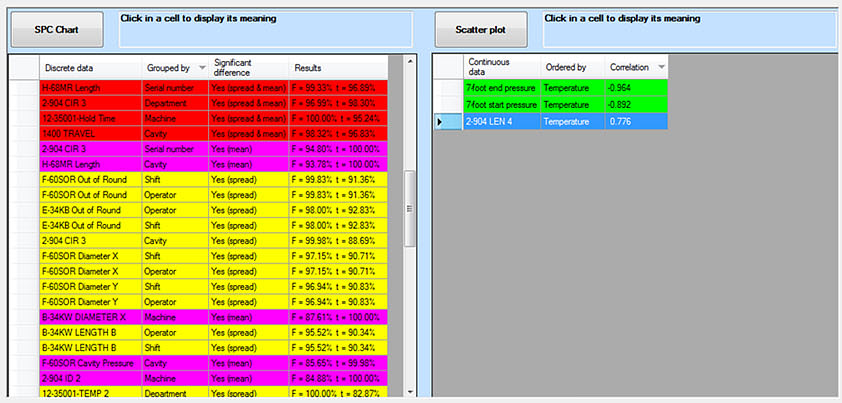
Task: Click the SPC Chart button
Action: tap(56, 30)
